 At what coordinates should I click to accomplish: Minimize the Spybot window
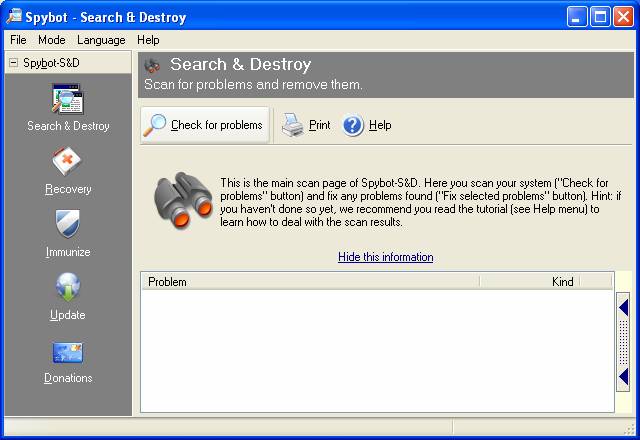click(577, 17)
